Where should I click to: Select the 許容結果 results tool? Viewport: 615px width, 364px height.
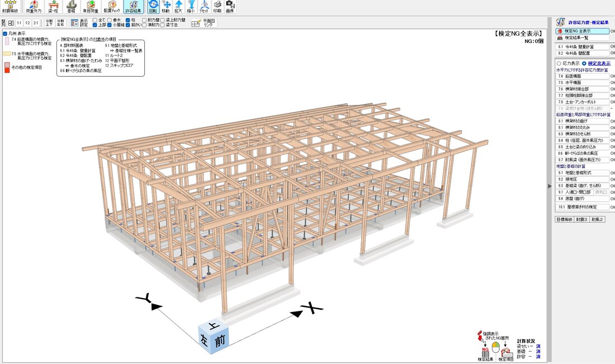pyautogui.click(x=134, y=7)
